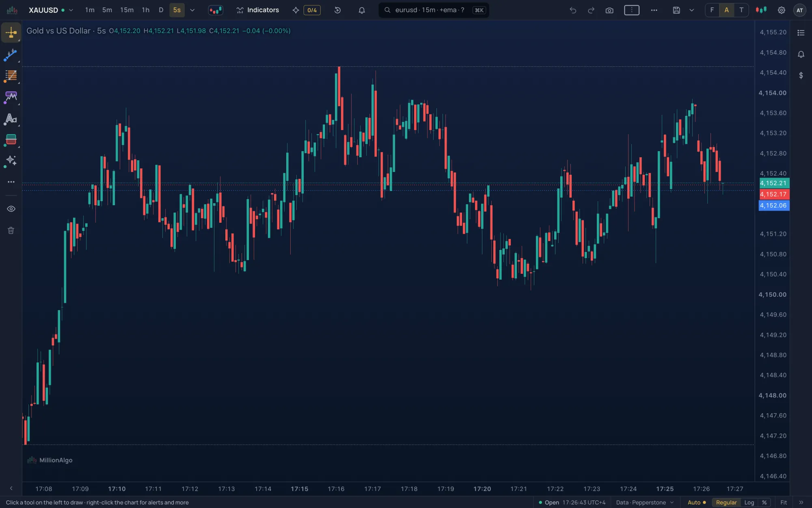Switch to the D daily timeframe

coord(161,10)
